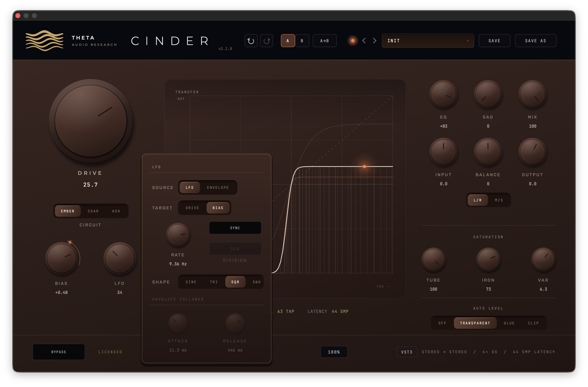Select the CHAR circuit
Viewport: 588px width, 387px height.
tap(93, 211)
